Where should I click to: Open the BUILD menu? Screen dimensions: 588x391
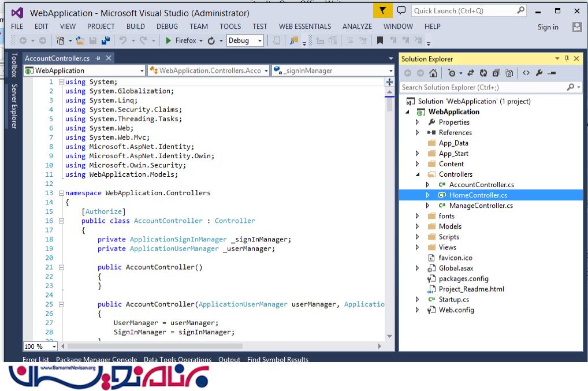[x=136, y=27]
